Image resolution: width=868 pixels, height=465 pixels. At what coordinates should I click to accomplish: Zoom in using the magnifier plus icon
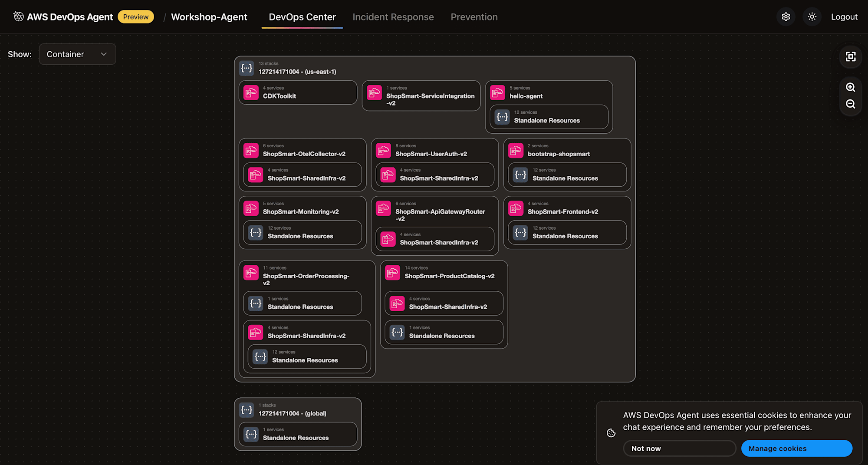click(851, 87)
